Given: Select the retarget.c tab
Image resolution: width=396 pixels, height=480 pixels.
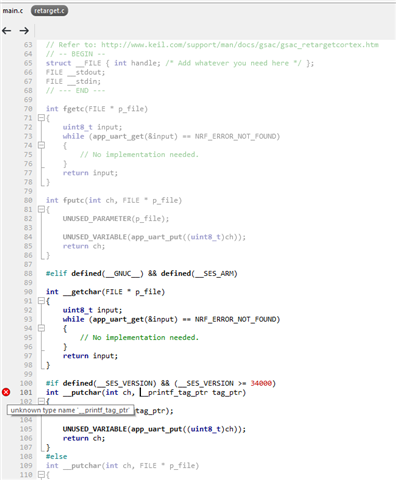Looking at the screenshot, I should tap(49, 11).
